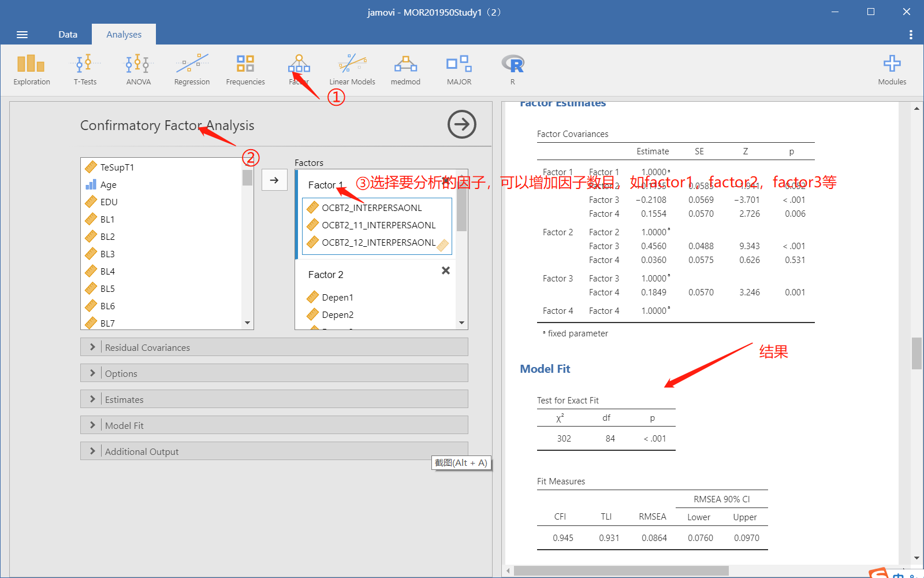Image resolution: width=924 pixels, height=578 pixels.
Task: Move selected variable into Factors box
Action: (274, 180)
